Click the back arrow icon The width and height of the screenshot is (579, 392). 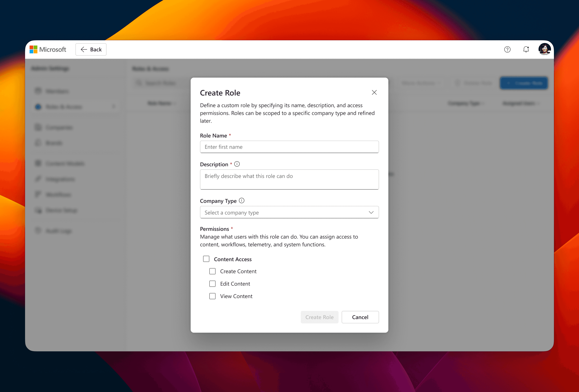tap(84, 50)
